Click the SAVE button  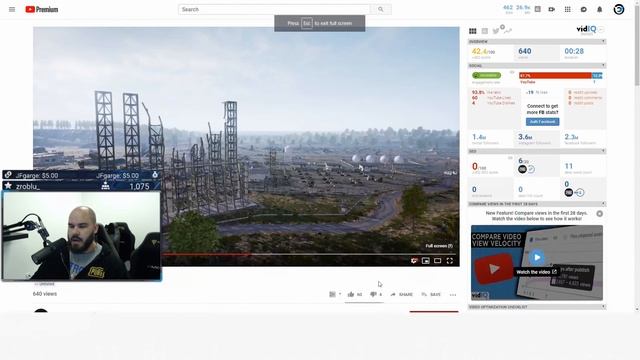pyautogui.click(x=431, y=294)
